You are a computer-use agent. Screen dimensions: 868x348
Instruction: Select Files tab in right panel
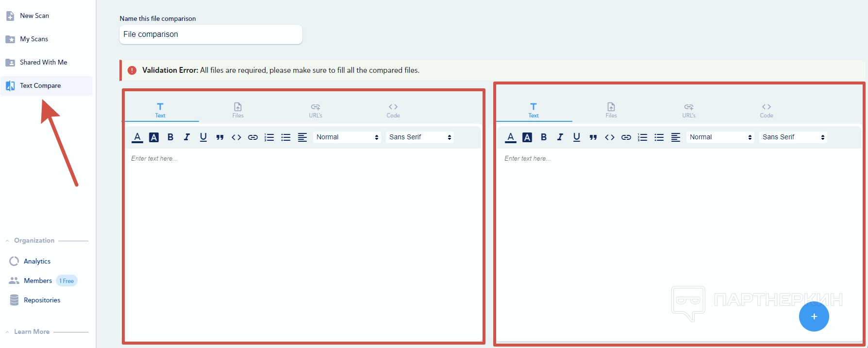click(x=611, y=111)
